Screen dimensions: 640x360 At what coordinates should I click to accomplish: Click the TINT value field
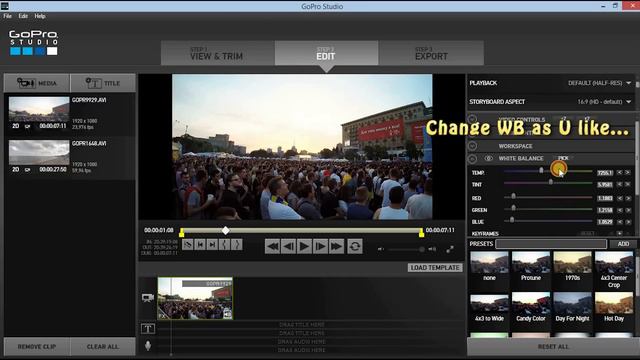605,185
